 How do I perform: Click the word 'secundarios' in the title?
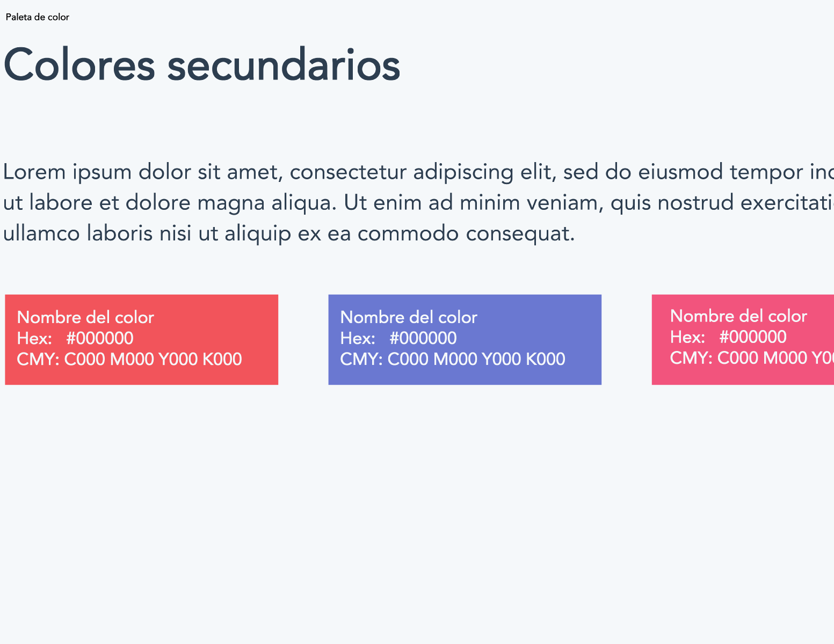point(284,65)
